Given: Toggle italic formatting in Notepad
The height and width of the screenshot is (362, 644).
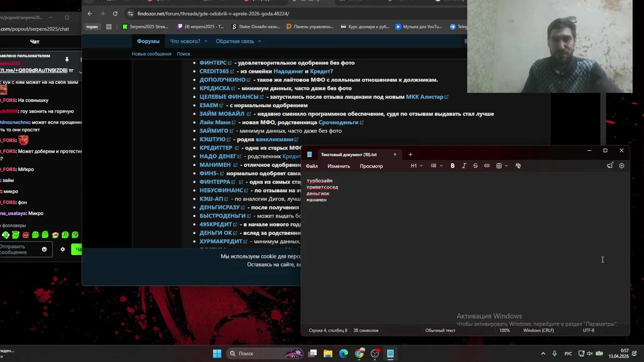Looking at the screenshot, I should click(x=464, y=166).
